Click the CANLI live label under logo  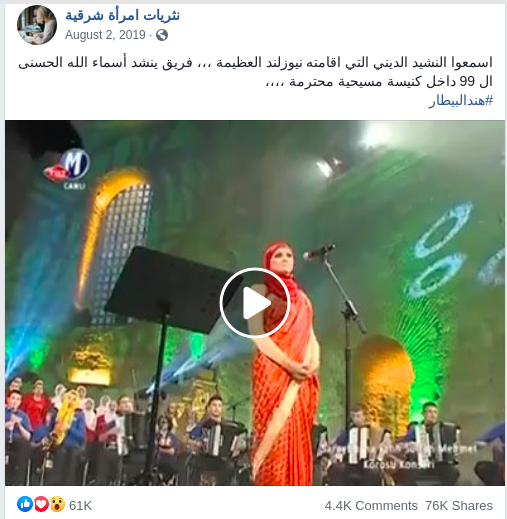74,186
